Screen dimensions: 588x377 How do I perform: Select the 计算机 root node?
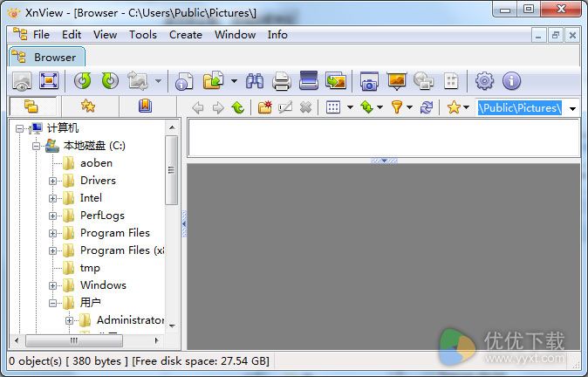click(62, 128)
